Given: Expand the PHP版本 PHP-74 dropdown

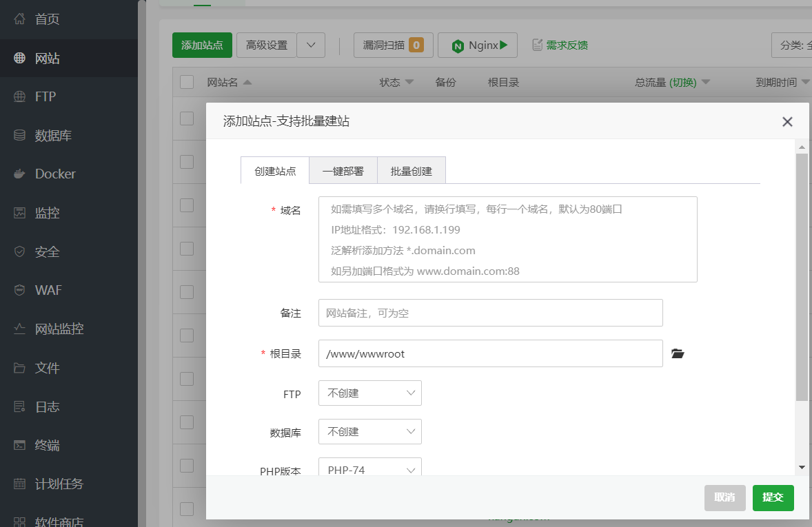Looking at the screenshot, I should 370,470.
